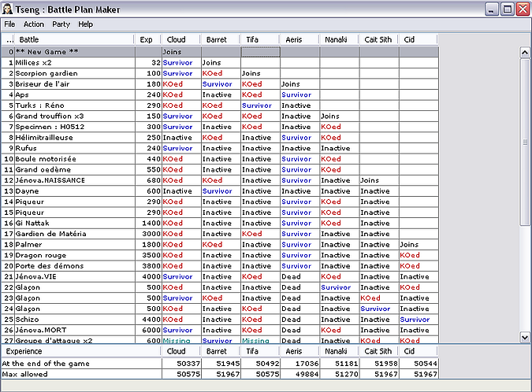This screenshot has width=532, height=392.
Task: Select the 'Milices x2' battle row
Action: pyautogui.click(x=220, y=63)
